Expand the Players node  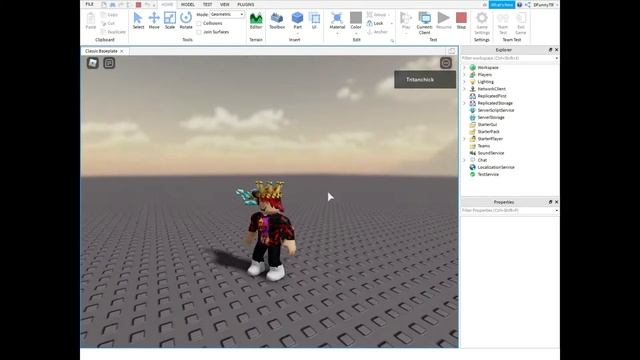coord(464,75)
